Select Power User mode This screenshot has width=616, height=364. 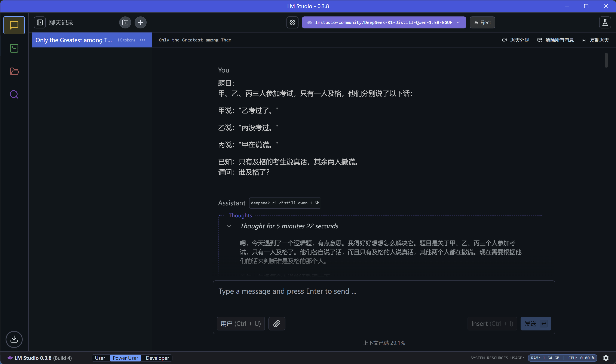125,358
